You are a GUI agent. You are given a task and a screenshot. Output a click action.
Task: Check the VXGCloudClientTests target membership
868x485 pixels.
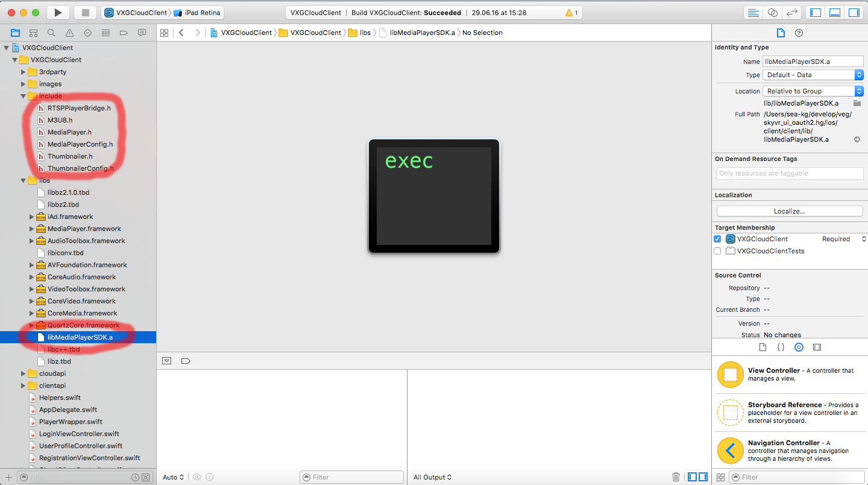click(717, 251)
